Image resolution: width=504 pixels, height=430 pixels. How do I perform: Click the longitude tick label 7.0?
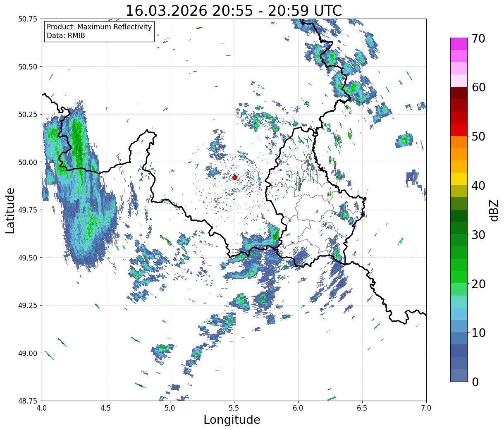pos(426,408)
